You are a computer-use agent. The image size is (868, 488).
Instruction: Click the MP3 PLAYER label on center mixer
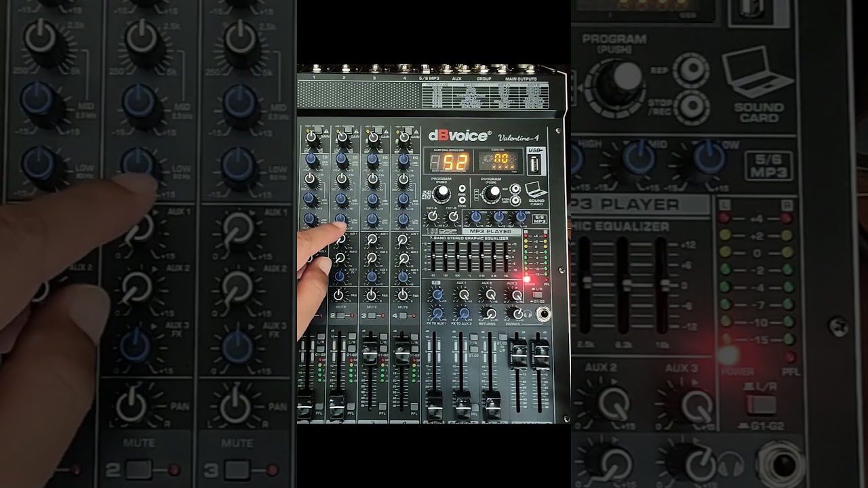tap(491, 231)
